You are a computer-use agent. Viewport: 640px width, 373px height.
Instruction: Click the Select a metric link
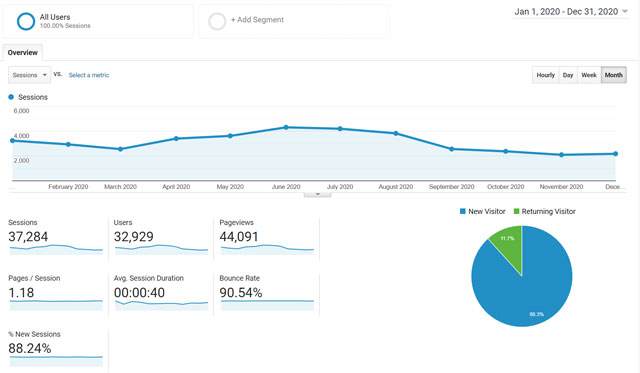89,75
